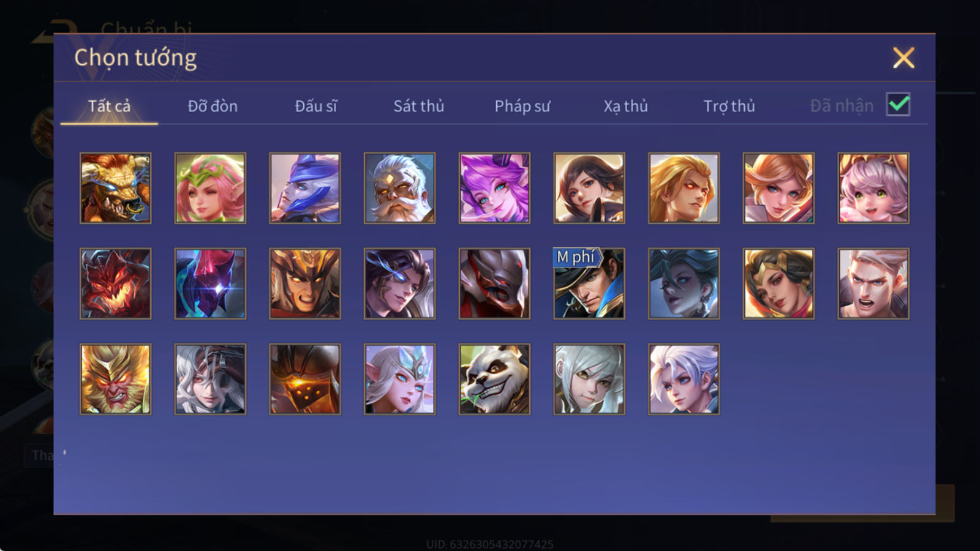Choose the red demon-faced hero portrait
Screen dimensions: 980x551
(115, 283)
